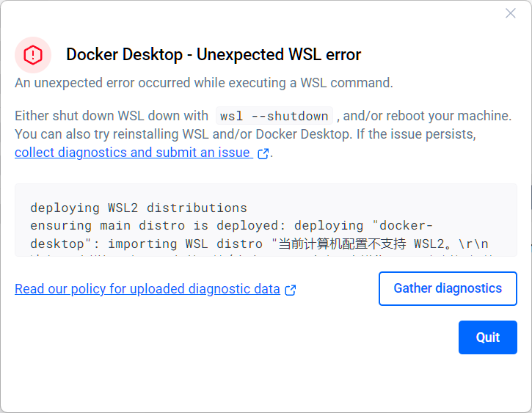Click the external-link icon beside policy link
The width and height of the screenshot is (532, 413).
[x=291, y=290]
